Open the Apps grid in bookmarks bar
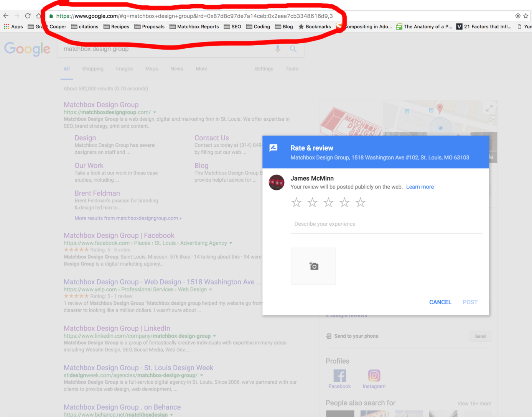The image size is (532, 417). point(13,26)
